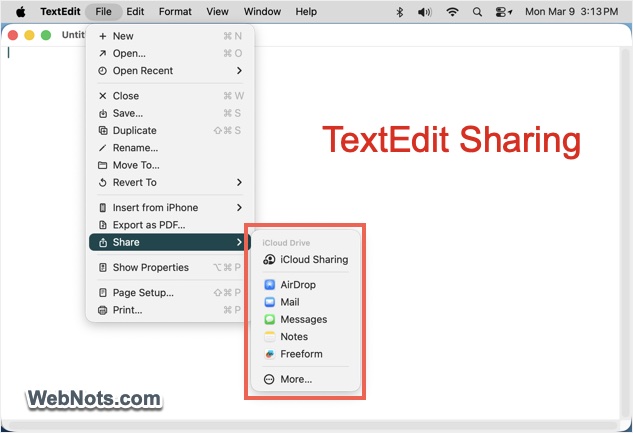This screenshot has height=433, width=633.
Task: Click the date and time in menu bar
Action: 571,12
